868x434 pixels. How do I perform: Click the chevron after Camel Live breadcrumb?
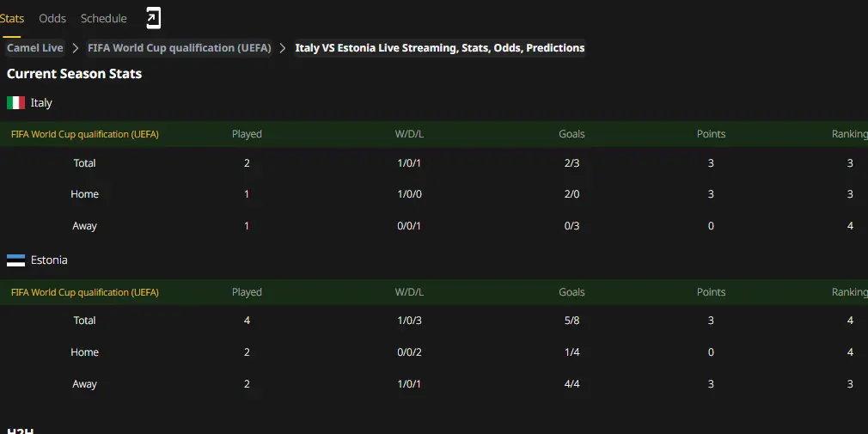click(76, 48)
